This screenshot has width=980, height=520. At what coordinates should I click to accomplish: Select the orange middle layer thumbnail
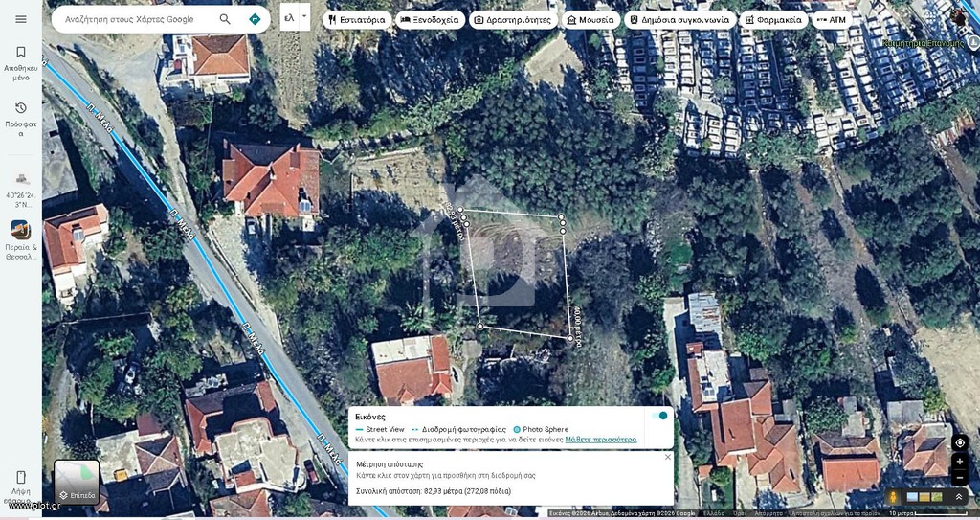coord(924,497)
